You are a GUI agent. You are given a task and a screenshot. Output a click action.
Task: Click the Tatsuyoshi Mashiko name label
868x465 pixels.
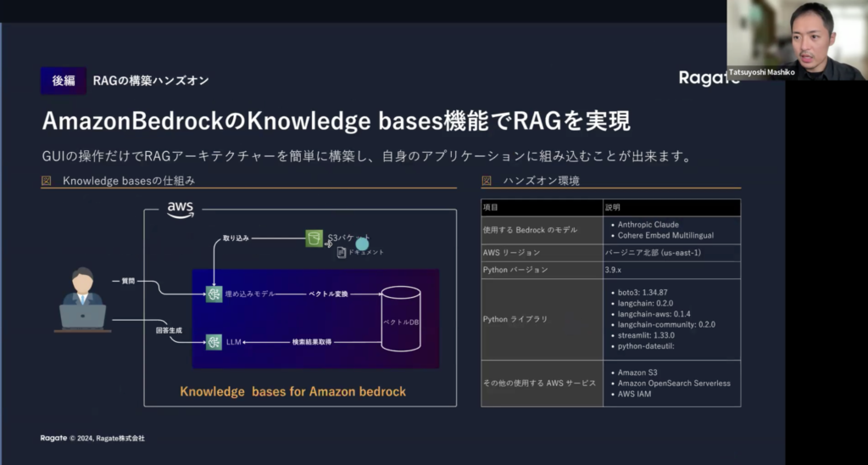[761, 72]
